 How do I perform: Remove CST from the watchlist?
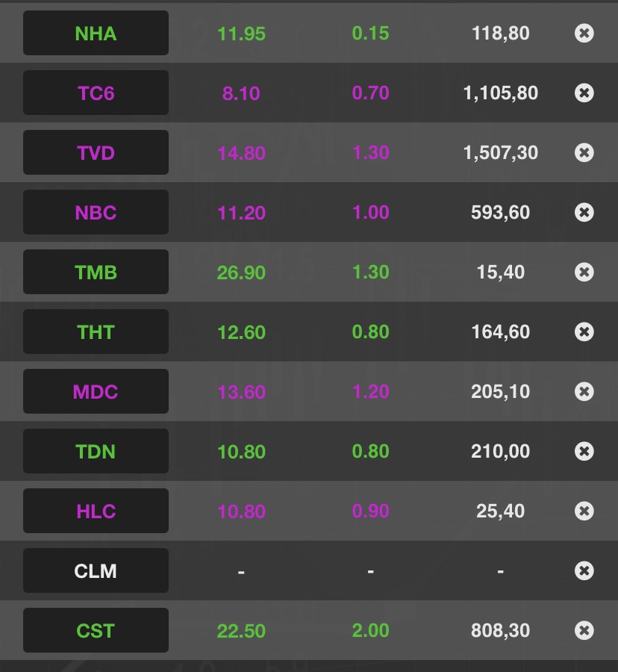[x=584, y=630]
